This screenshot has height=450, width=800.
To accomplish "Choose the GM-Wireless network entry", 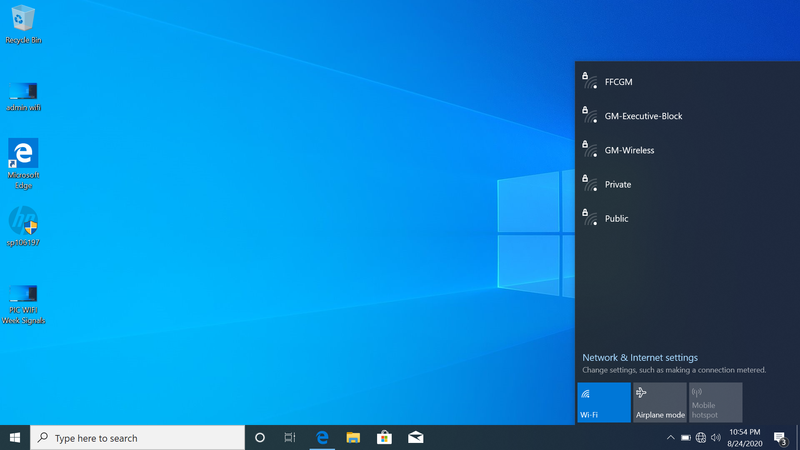I will [x=629, y=150].
